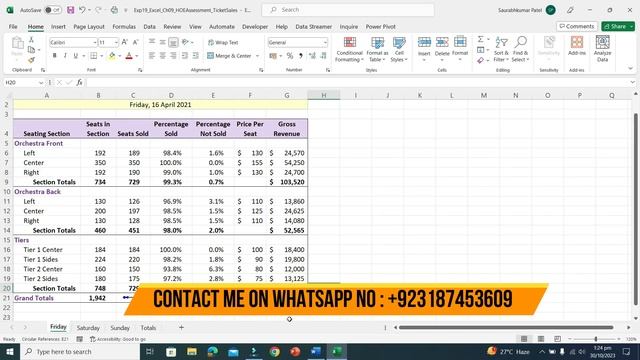Open the Data ribbon tab

click(x=149, y=27)
